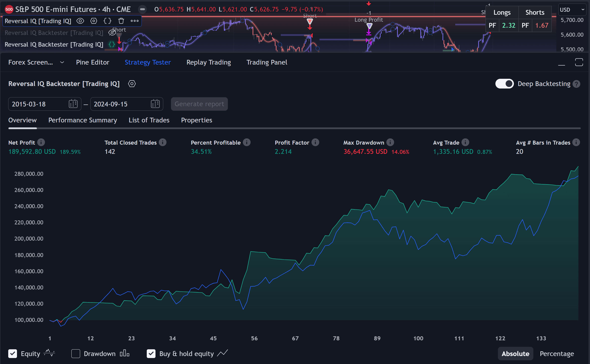Click the Longs header in PF table
590x364 pixels.
[x=502, y=12]
